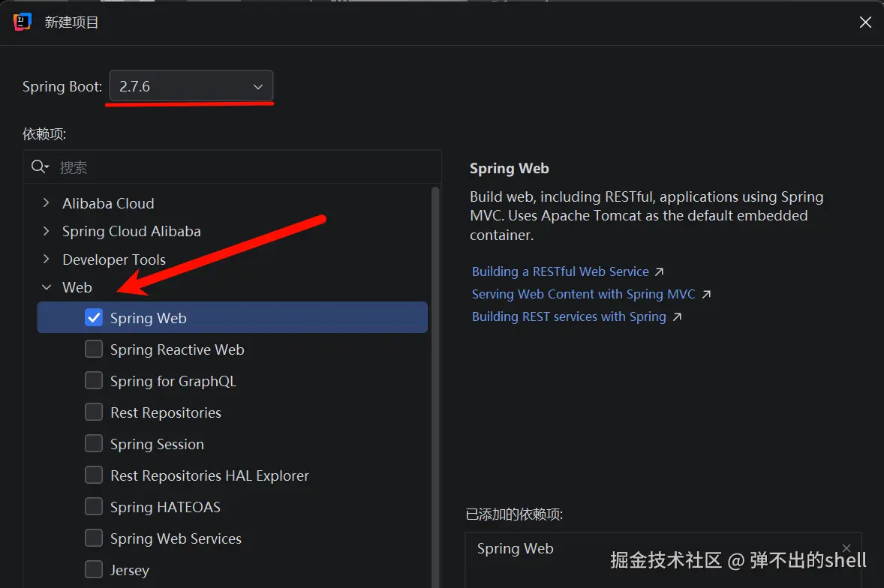Collapse the Web category
Image resolution: width=884 pixels, height=588 pixels.
tap(47, 287)
